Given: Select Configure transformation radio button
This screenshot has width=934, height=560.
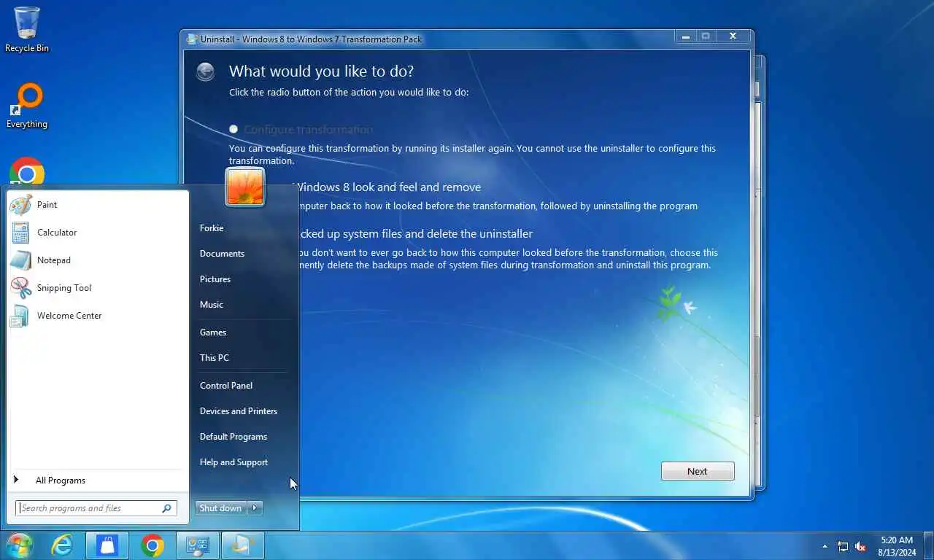Looking at the screenshot, I should [x=233, y=129].
